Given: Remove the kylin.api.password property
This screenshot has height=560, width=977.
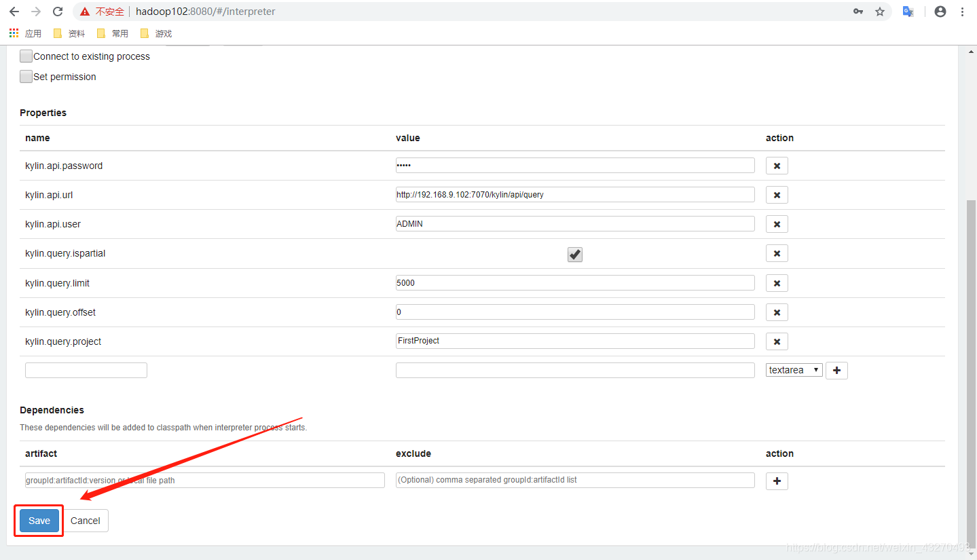Looking at the screenshot, I should click(x=777, y=166).
